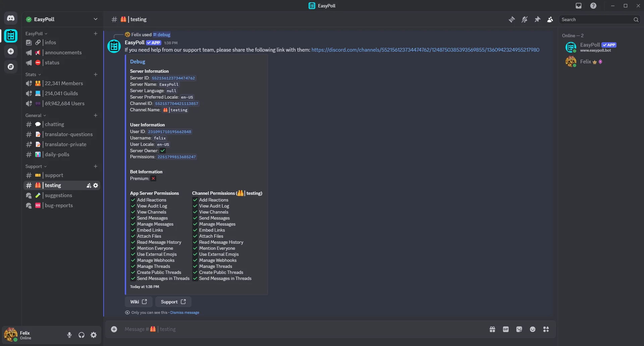Deafen yourself with the headphone icon
Image resolution: width=644 pixels, height=346 pixels.
(x=81, y=335)
